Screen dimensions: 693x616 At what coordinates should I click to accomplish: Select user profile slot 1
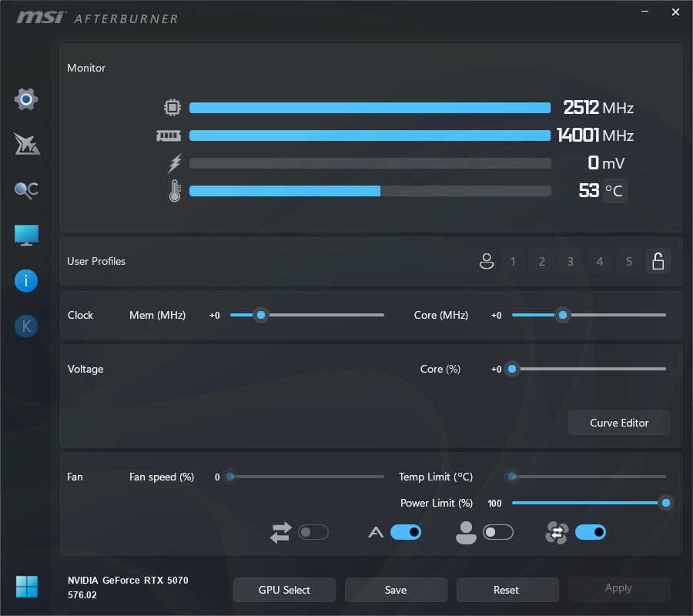click(513, 262)
